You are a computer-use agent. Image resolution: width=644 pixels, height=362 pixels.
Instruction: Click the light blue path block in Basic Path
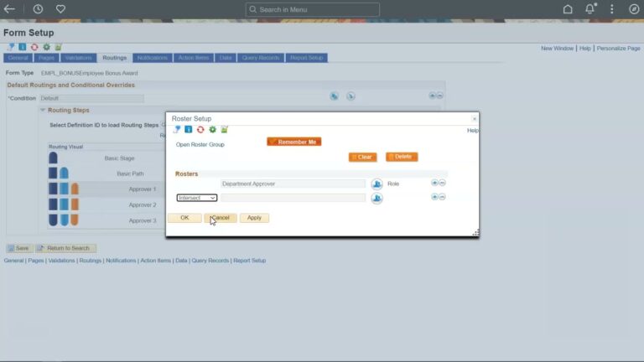64,173
